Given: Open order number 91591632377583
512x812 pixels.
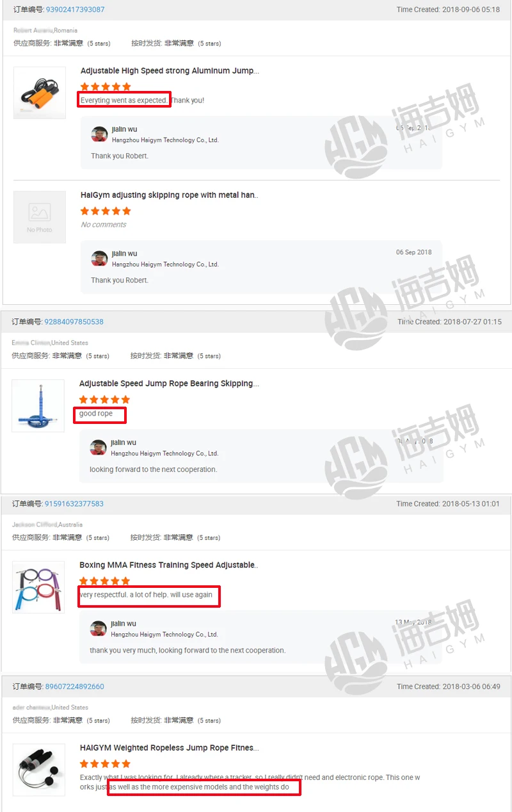Looking at the screenshot, I should pyautogui.click(x=74, y=503).
